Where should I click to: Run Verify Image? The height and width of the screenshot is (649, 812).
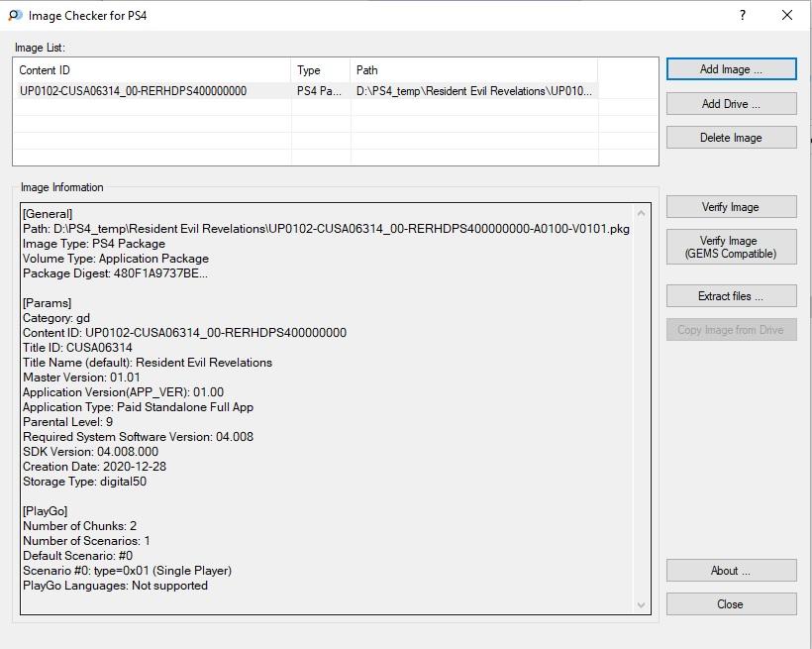click(731, 207)
